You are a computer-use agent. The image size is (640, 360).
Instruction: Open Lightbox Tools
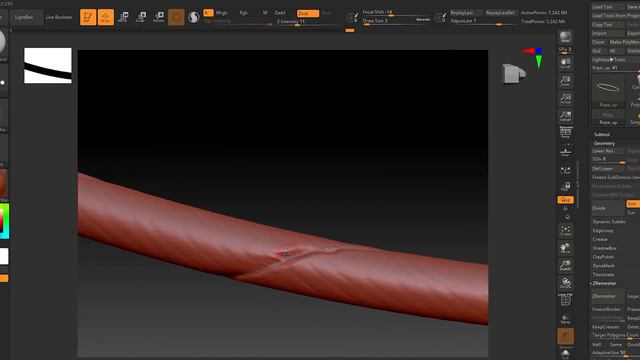point(609,60)
